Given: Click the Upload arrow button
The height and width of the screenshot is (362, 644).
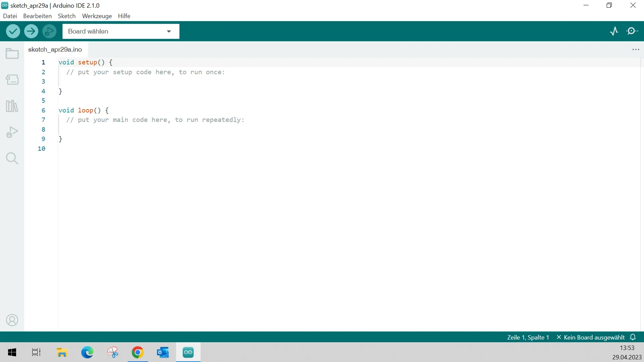Looking at the screenshot, I should coord(31,31).
